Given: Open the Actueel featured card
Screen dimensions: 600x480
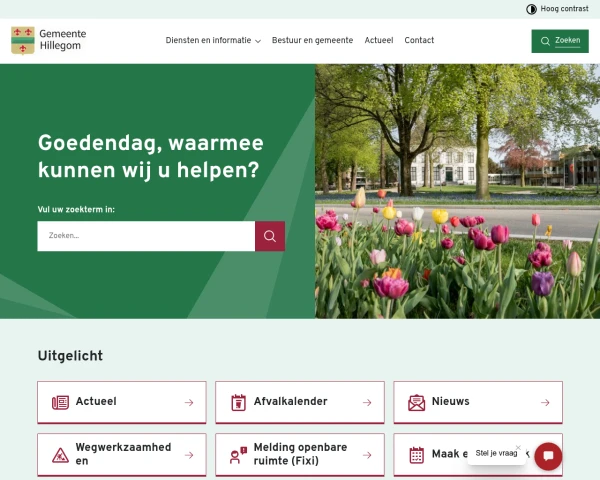Looking at the screenshot, I should [x=122, y=402].
